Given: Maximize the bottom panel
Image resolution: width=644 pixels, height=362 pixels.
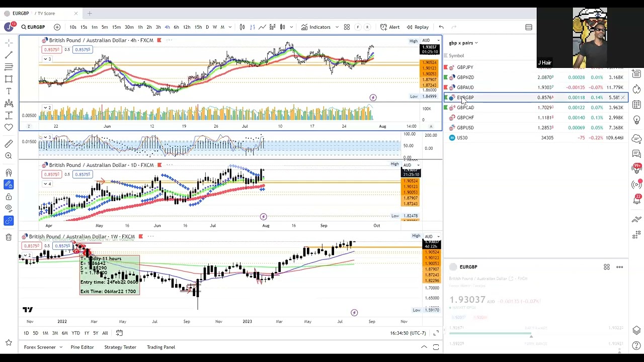Looking at the screenshot, I should tap(436, 347).
